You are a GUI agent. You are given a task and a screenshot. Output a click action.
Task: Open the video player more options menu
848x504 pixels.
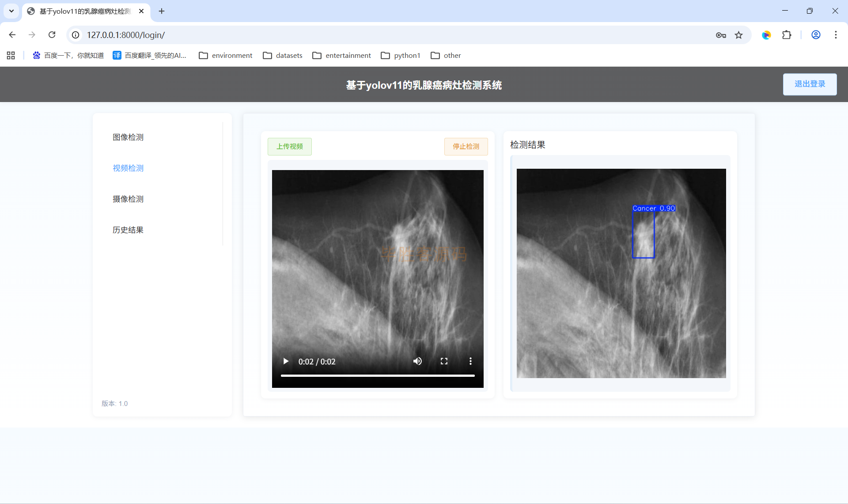coord(470,361)
